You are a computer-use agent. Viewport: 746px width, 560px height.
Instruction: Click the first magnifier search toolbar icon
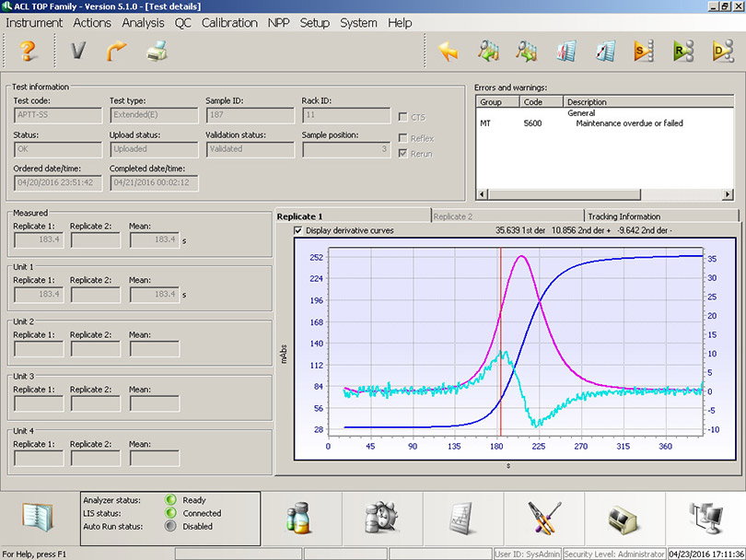tap(488, 51)
